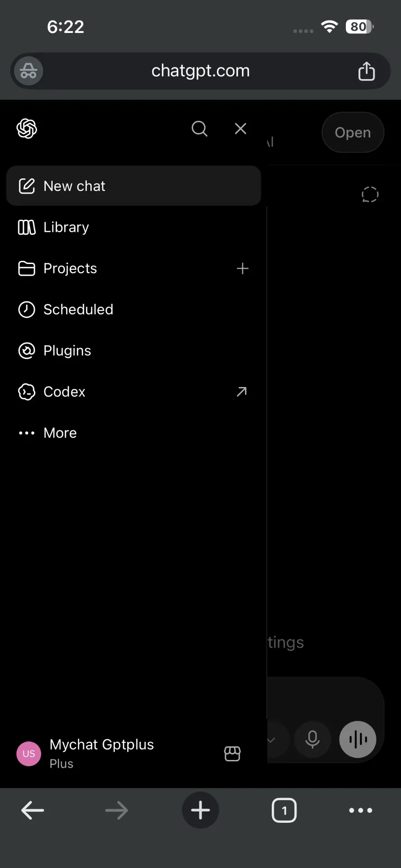Open the browser tabs counter
This screenshot has height=868, width=401.
pos(284,810)
